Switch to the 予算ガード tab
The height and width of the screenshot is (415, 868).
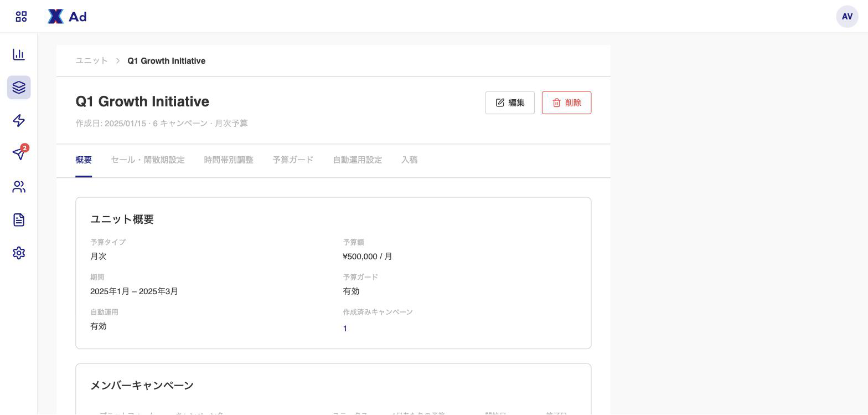[x=293, y=160]
